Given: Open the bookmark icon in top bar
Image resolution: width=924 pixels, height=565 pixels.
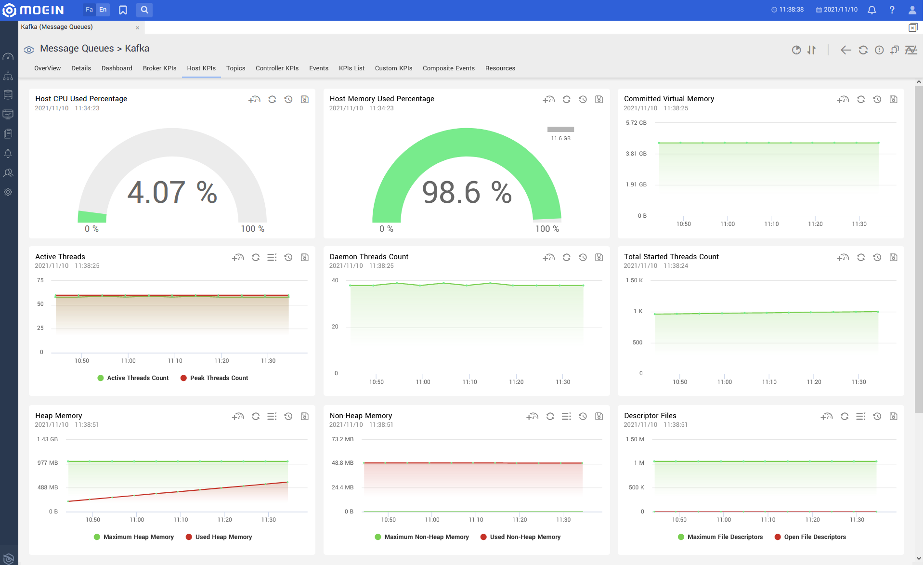Looking at the screenshot, I should [123, 10].
